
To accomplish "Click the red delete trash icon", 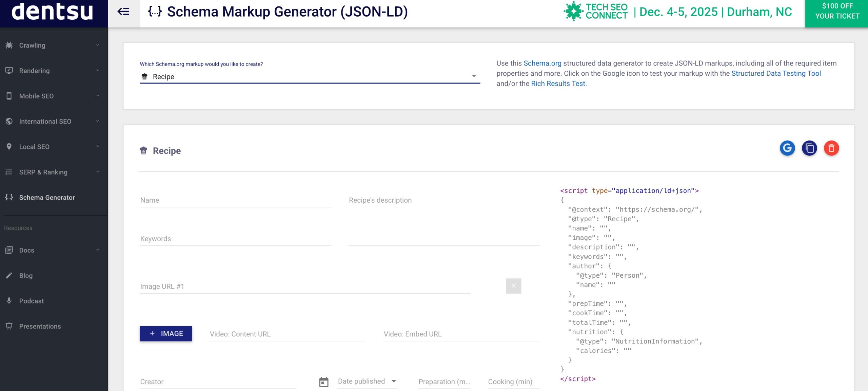I will click(x=831, y=148).
